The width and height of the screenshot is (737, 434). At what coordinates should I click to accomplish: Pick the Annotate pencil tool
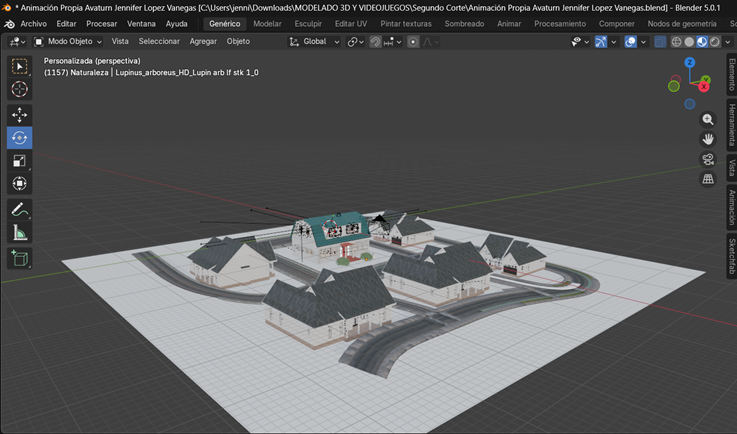[x=19, y=210]
